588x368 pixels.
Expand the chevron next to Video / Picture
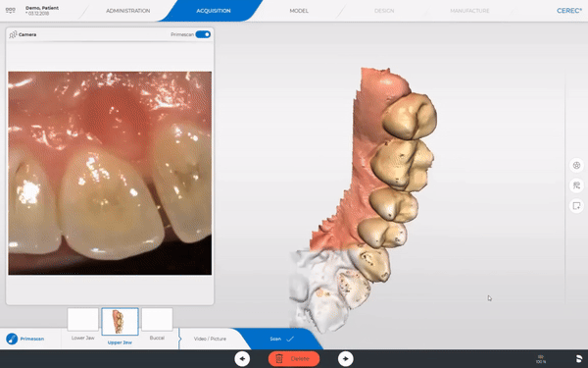(180, 339)
